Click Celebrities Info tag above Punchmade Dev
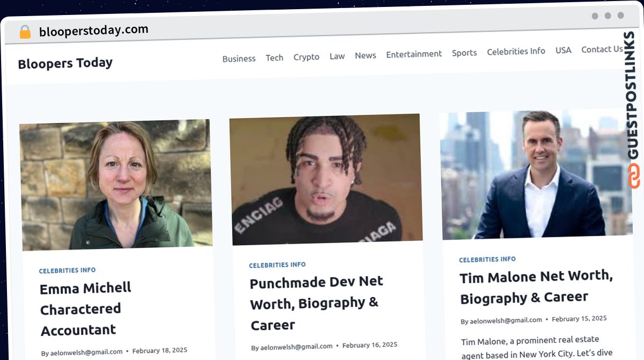This screenshot has height=360, width=644. (277, 265)
